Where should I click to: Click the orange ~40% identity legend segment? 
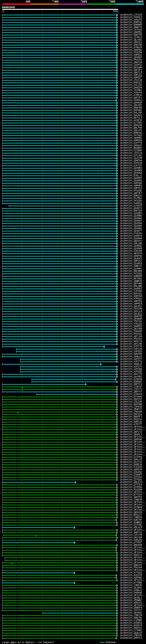pyautogui.click(x=45, y=4)
